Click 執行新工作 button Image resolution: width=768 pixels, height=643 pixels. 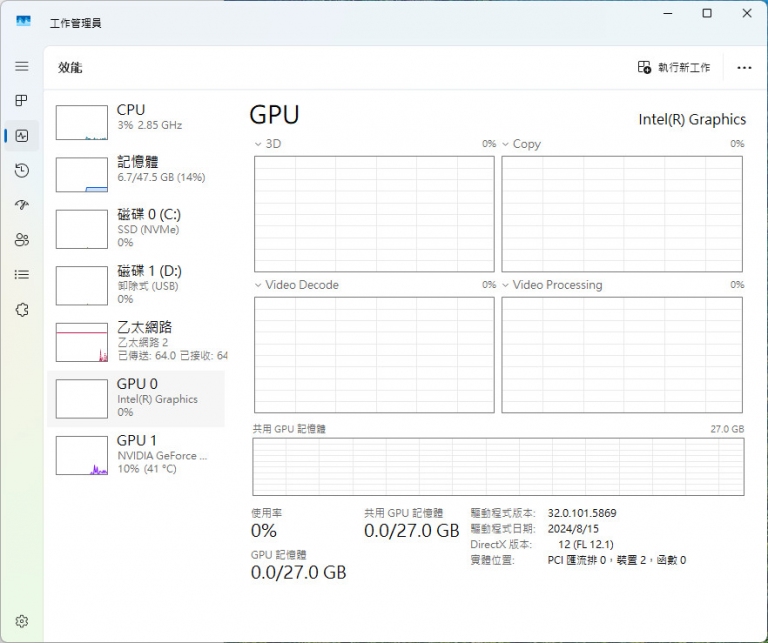coord(674,67)
